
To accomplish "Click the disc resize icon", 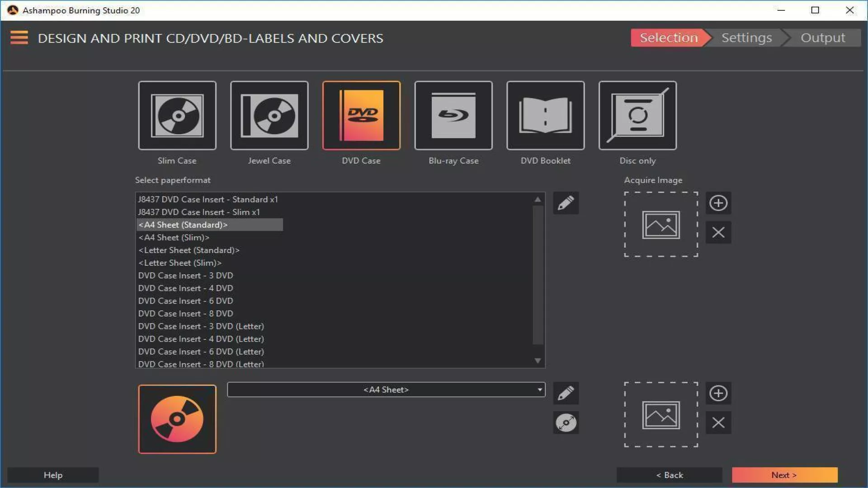I will tap(566, 423).
